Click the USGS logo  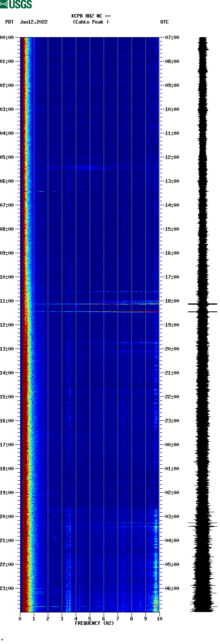click(x=16, y=4)
